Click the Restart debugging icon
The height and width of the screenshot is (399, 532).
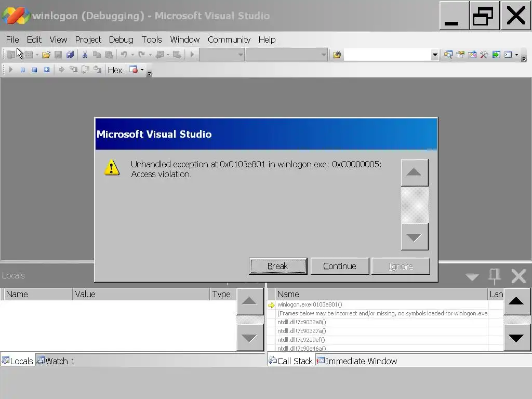click(46, 70)
